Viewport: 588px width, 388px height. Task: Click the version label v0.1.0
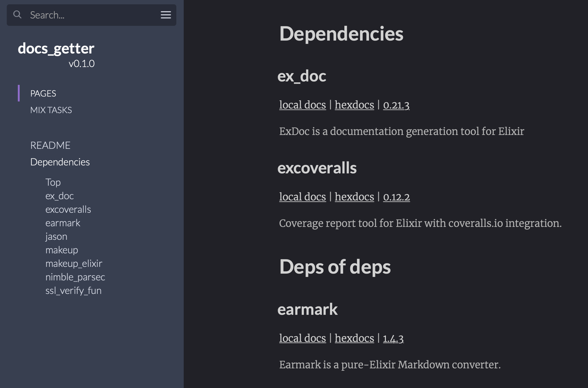(81, 64)
